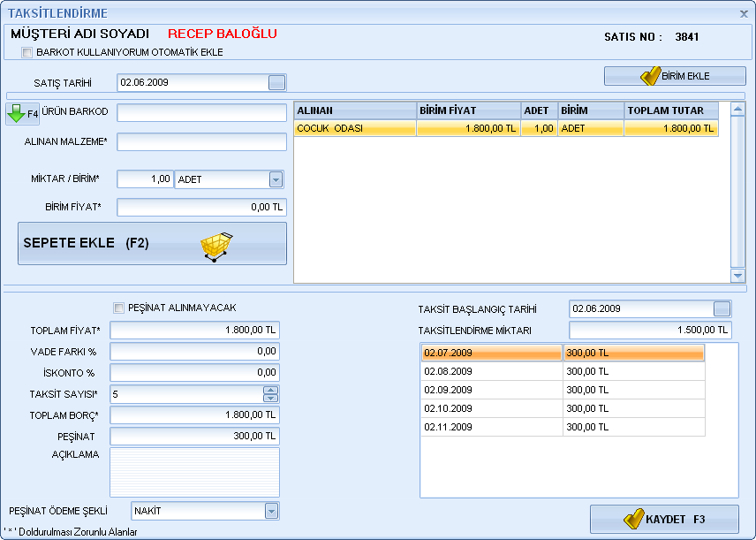Click the PEŞİNAT amount field

[195, 437]
